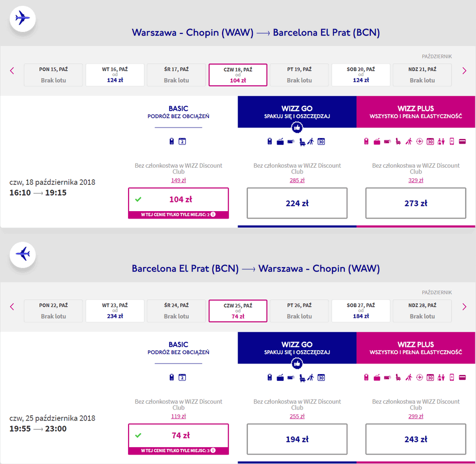Image resolution: width=476 pixels, height=464 pixels.
Task: Click the pink carry-on icon under outbound WIZZ PLUS
Action: [367, 141]
